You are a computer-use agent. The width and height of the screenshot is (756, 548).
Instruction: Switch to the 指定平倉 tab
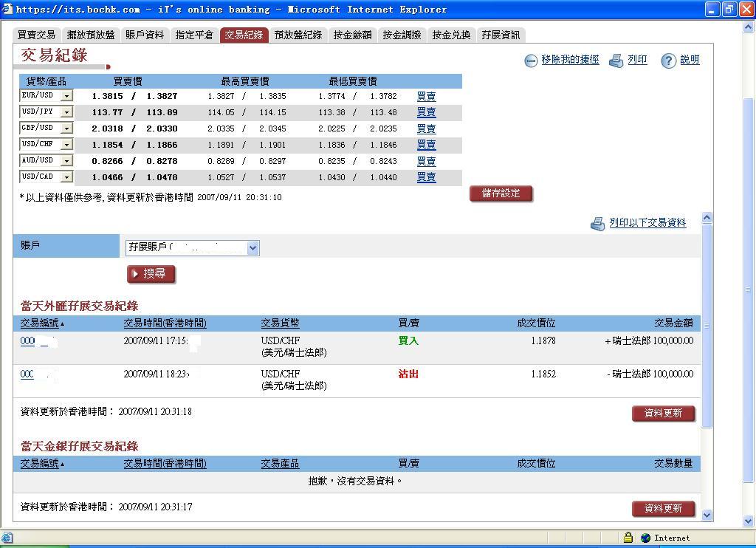point(194,35)
